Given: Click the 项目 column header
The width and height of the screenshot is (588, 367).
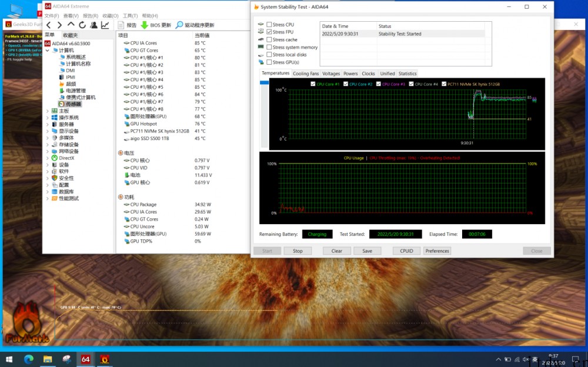Looking at the screenshot, I should tap(123, 35).
